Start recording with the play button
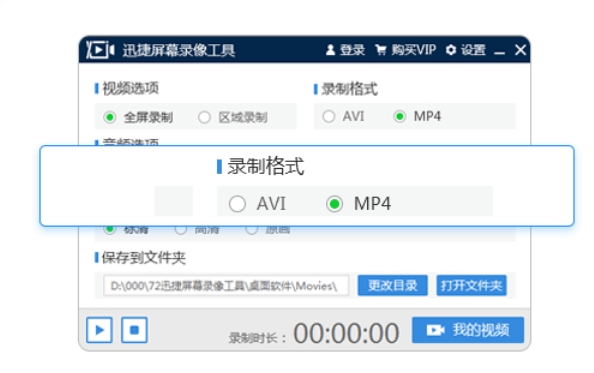This screenshot has height=373, width=594. [99, 330]
